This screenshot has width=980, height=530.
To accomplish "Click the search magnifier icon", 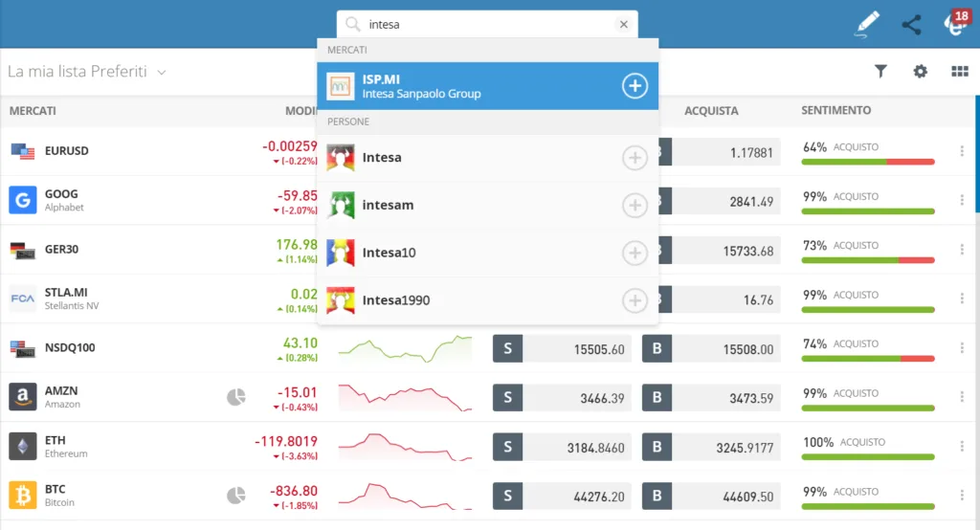I will pos(353,24).
